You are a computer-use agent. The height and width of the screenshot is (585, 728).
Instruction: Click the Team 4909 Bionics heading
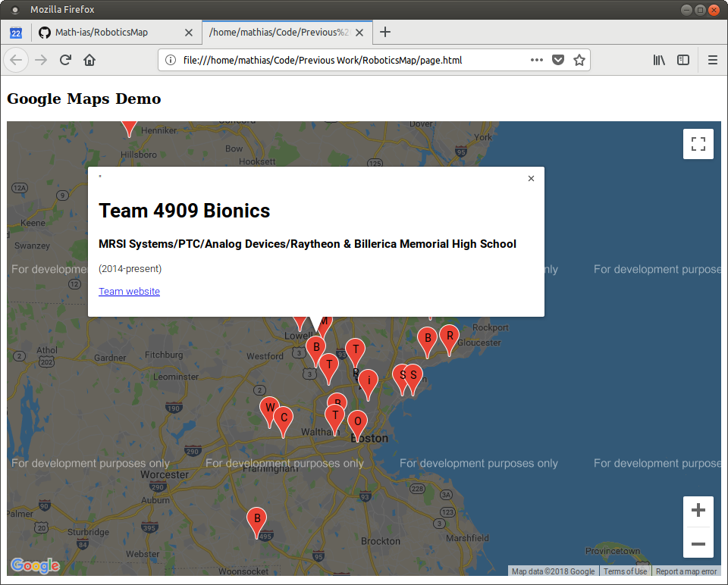pyautogui.click(x=184, y=211)
